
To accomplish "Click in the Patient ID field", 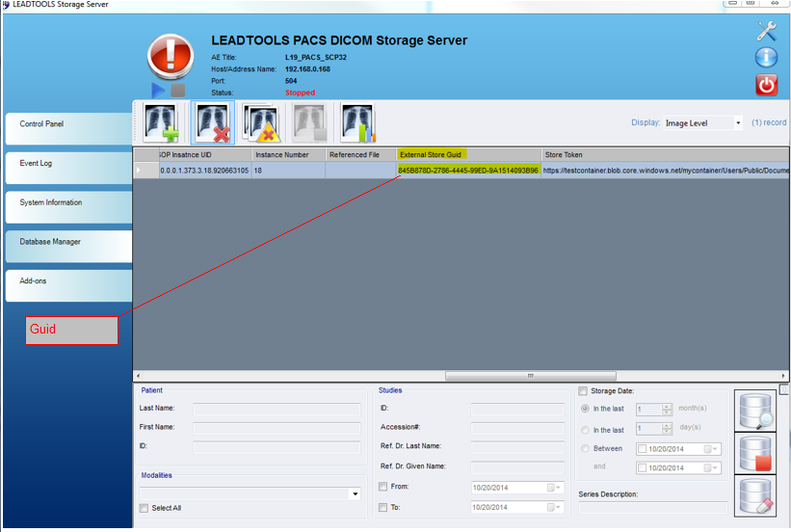I will click(277, 447).
